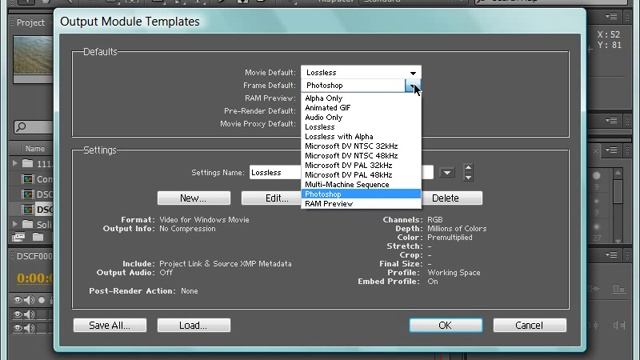The image size is (640, 360).
Task: Click the Settings Name down arrow
Action: [x=468, y=178]
